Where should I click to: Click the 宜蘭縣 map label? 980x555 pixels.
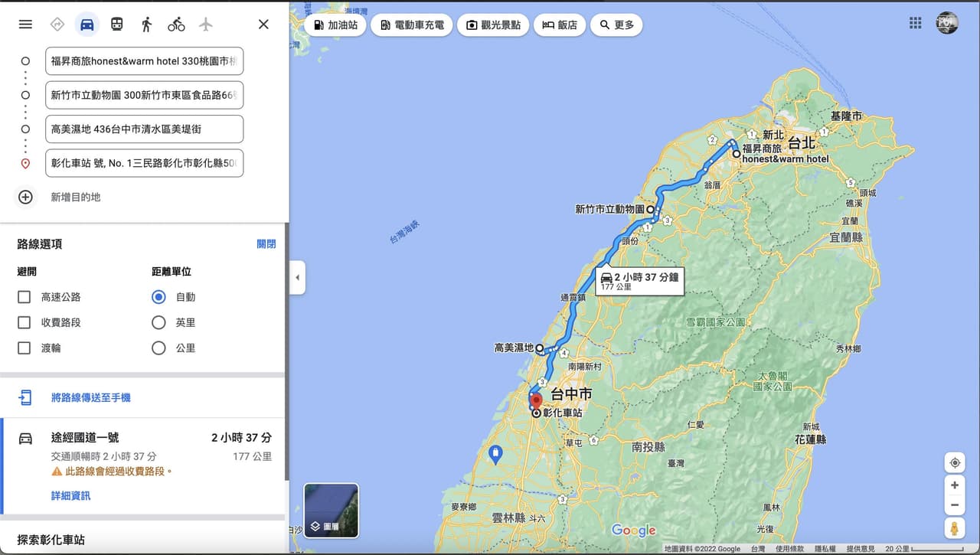pos(845,237)
